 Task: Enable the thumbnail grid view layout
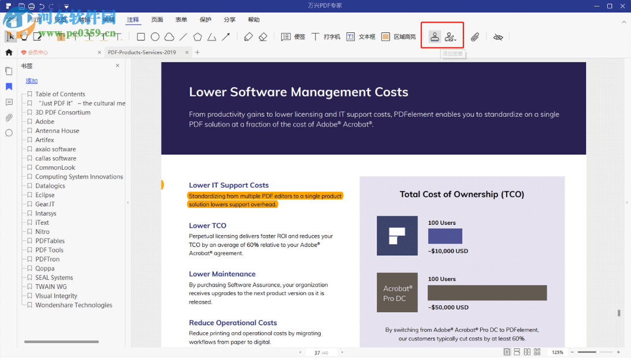point(537,352)
